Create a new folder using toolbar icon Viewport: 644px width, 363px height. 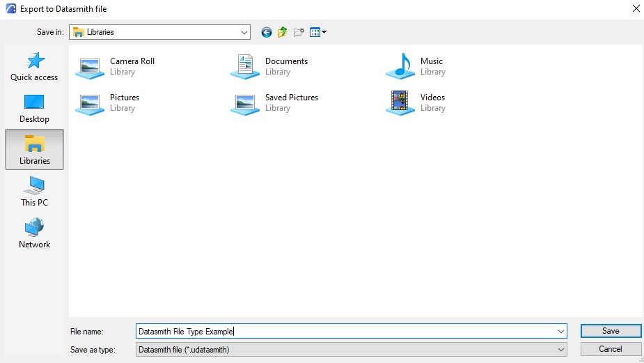coord(299,32)
